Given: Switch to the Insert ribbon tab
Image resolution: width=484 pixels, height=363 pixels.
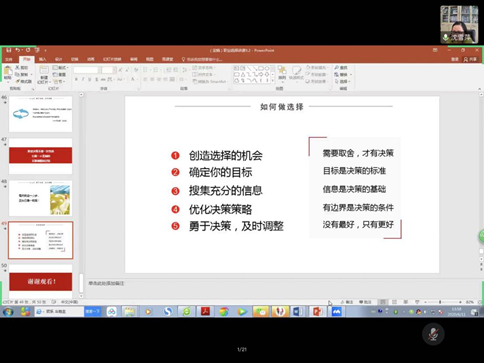Looking at the screenshot, I should 43,59.
